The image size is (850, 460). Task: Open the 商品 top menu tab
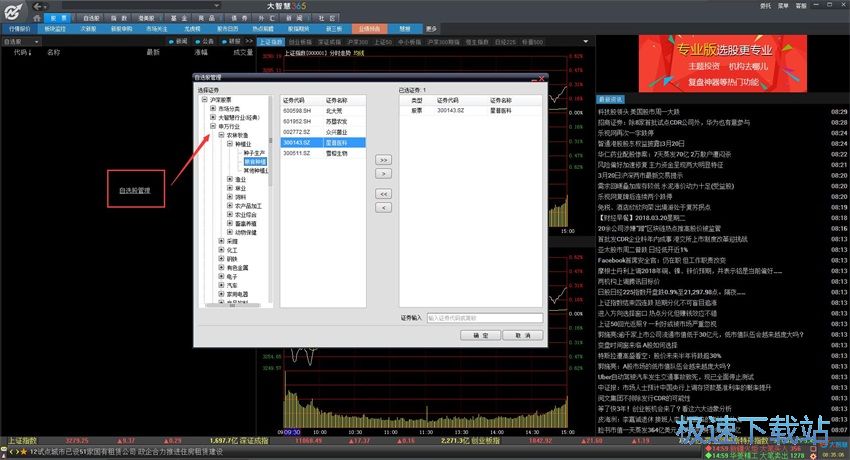pos(207,18)
